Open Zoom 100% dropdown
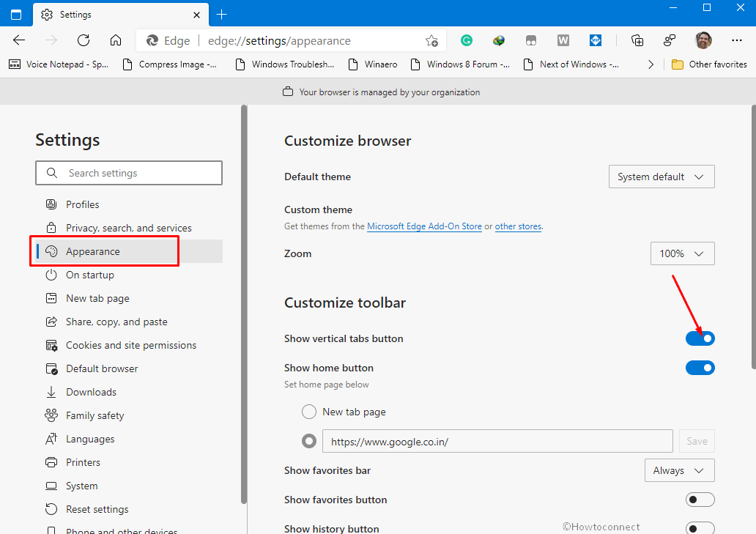 pos(682,253)
